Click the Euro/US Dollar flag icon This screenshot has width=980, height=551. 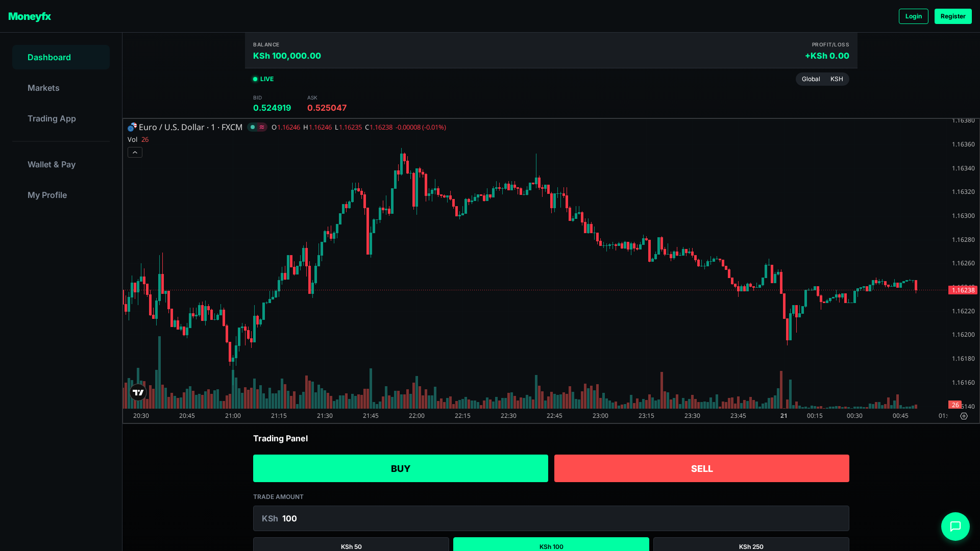coord(132,127)
